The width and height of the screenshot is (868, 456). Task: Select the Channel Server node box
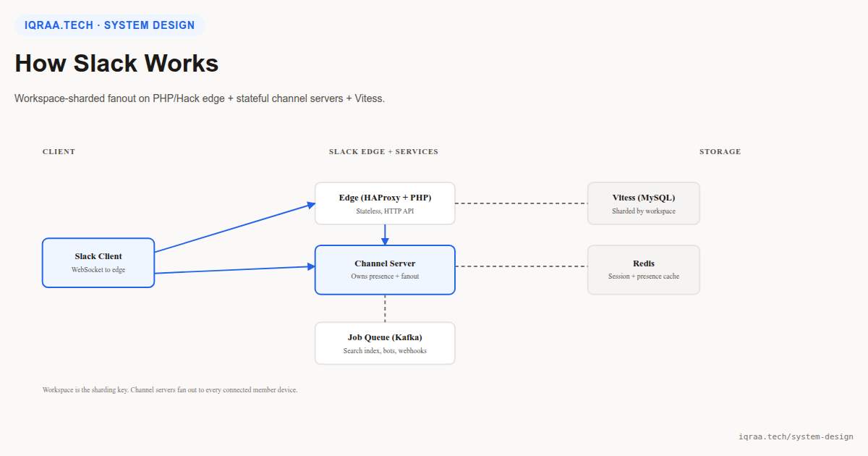tap(385, 270)
